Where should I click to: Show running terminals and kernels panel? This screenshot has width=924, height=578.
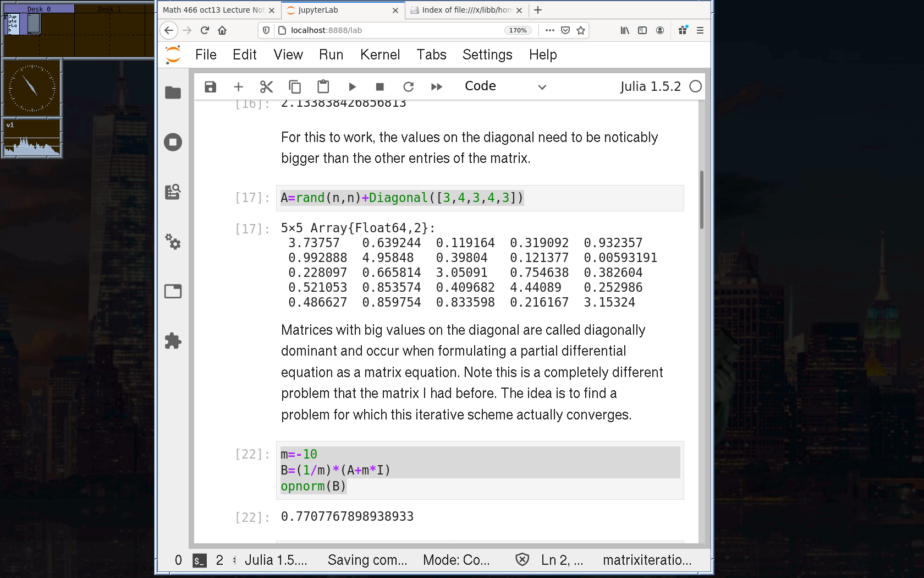pyautogui.click(x=173, y=143)
